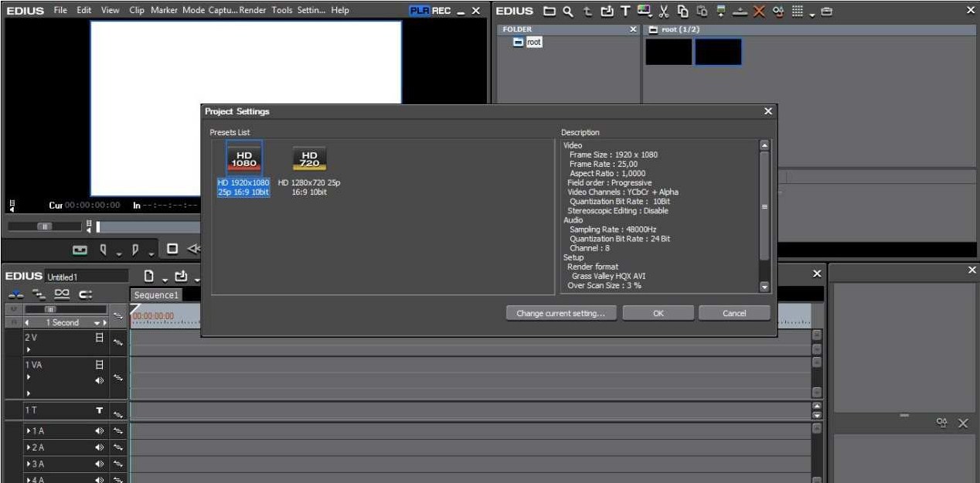Go up one folder in the bin
This screenshot has height=483, width=980.
(587, 11)
